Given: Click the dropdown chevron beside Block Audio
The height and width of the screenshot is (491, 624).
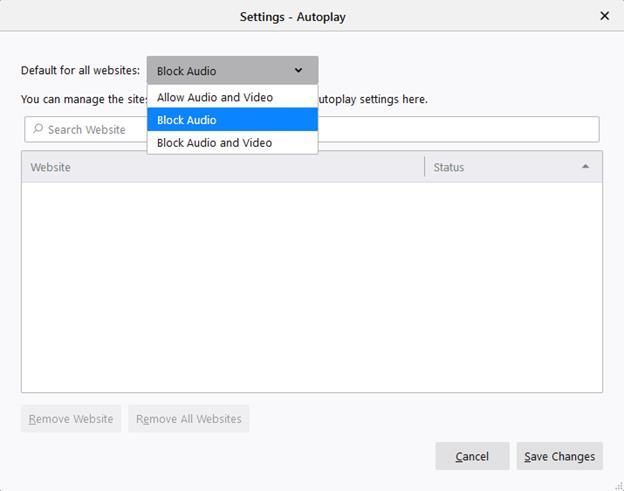Looking at the screenshot, I should click(298, 71).
